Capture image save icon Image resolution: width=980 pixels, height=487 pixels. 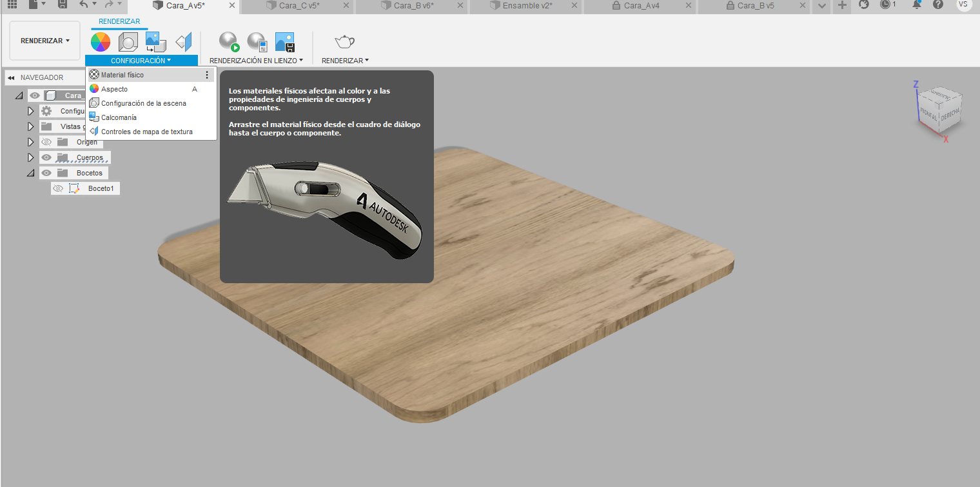pos(285,42)
